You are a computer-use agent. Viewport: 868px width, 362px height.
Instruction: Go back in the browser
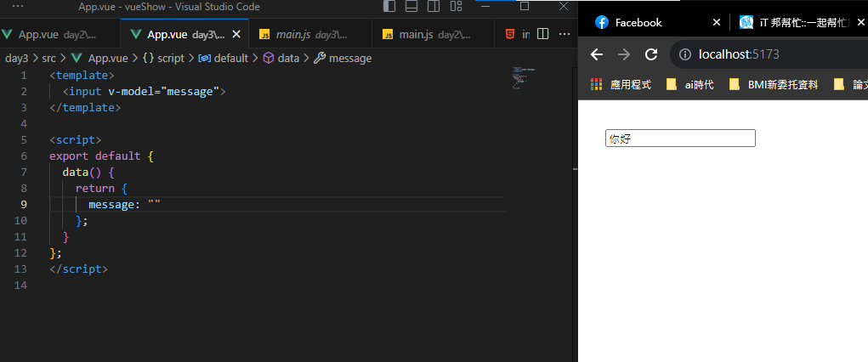pos(596,54)
